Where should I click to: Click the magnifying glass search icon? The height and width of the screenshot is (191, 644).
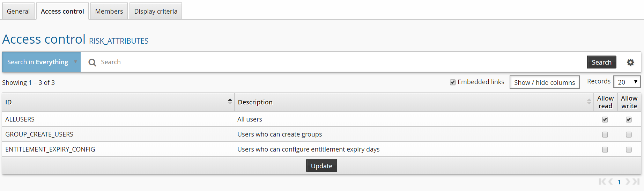tap(92, 63)
